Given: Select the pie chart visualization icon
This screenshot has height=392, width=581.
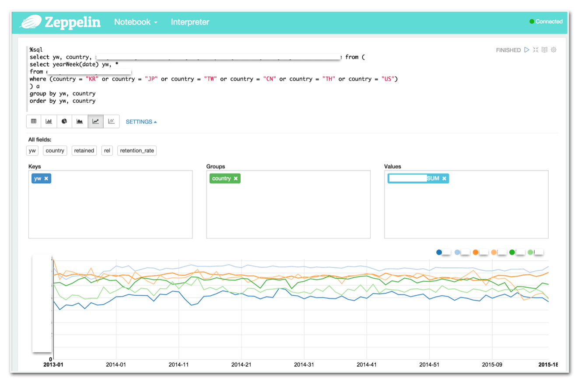Looking at the screenshot, I should click(x=64, y=121).
